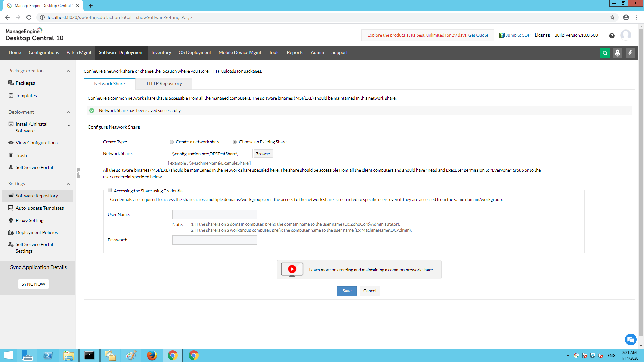
Task: Enable Accessing the Share using Credential
Action: point(109,190)
